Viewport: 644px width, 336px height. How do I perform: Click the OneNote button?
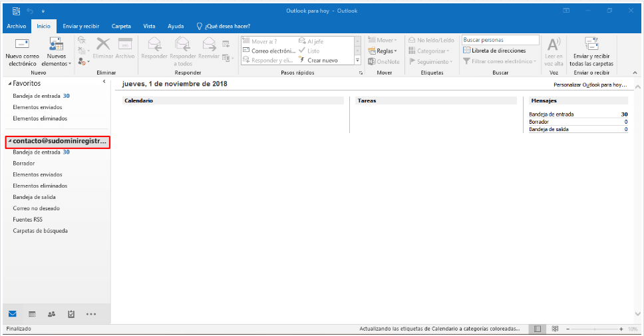(384, 62)
